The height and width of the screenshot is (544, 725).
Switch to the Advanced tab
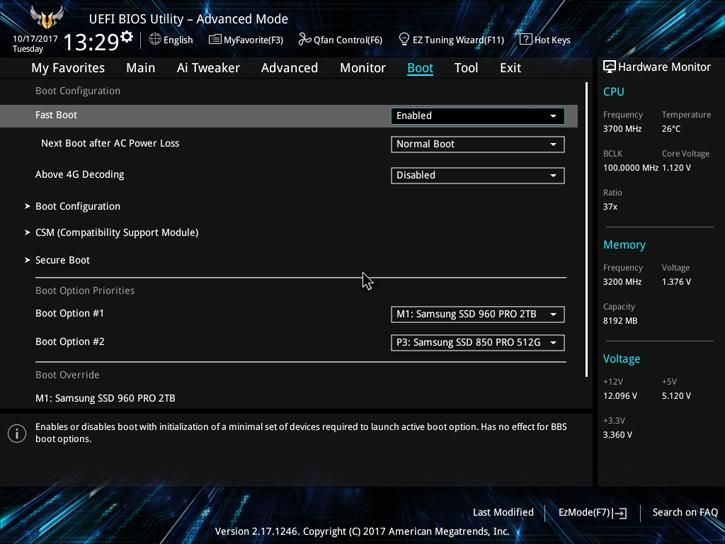pyautogui.click(x=289, y=68)
